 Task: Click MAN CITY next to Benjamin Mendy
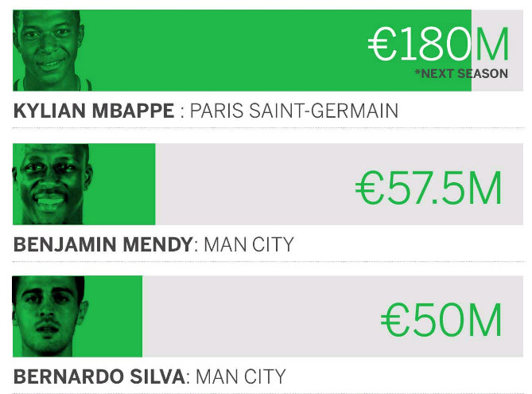249,244
